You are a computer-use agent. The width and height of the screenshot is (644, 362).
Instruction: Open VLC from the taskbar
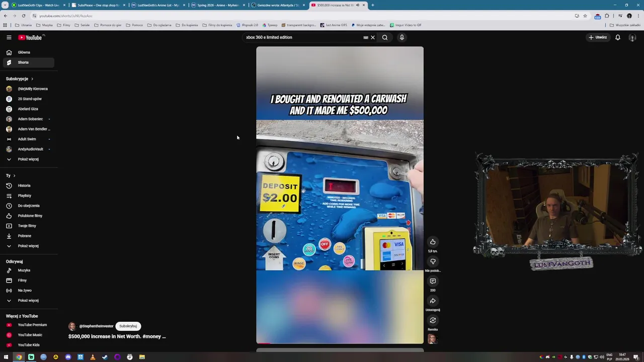(x=93, y=357)
